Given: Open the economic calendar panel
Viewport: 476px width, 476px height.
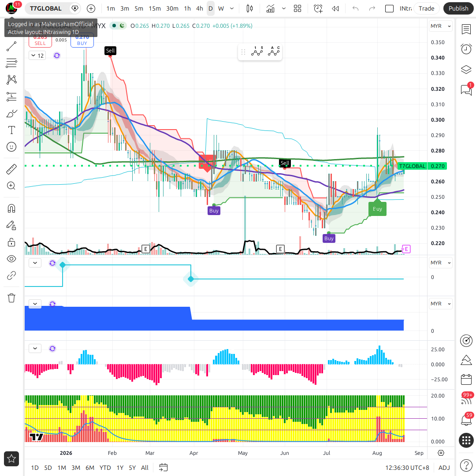Looking at the screenshot, I should pyautogui.click(x=466, y=379).
